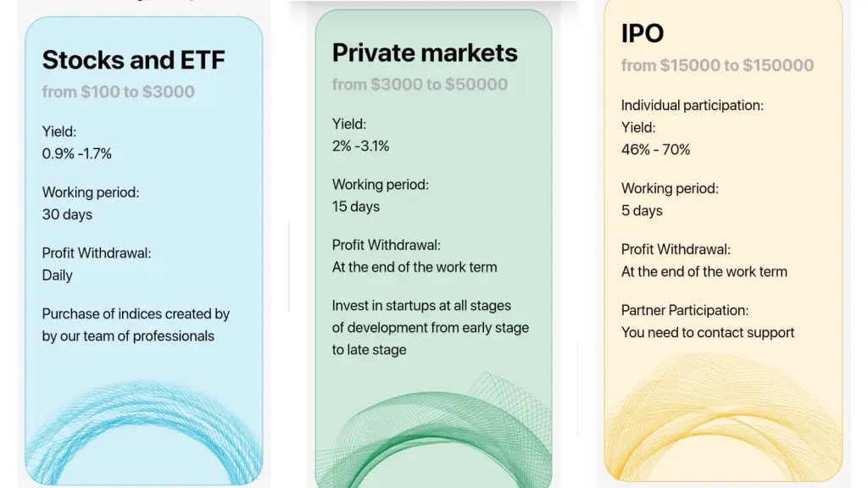The height and width of the screenshot is (488, 868).
Task: Click 'You need to contact support' text
Action: (x=708, y=332)
